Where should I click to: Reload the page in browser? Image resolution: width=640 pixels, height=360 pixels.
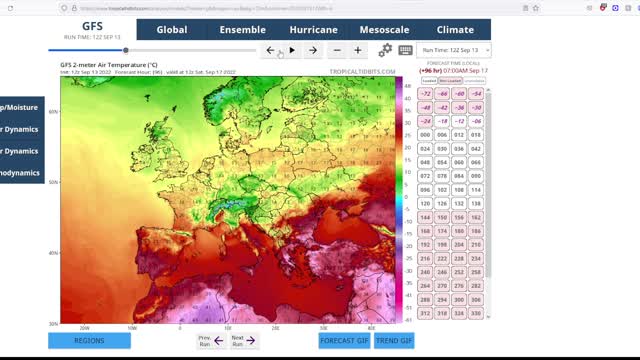point(10,8)
